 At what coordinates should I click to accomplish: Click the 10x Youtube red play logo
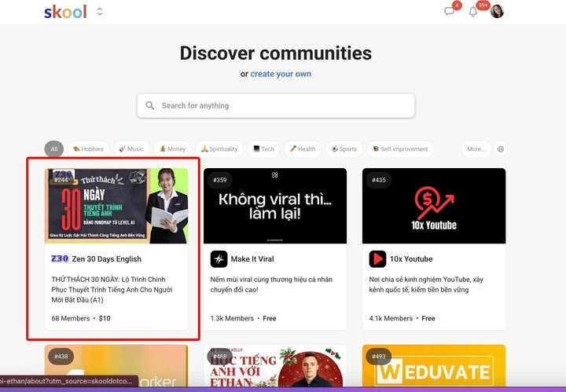click(x=377, y=259)
